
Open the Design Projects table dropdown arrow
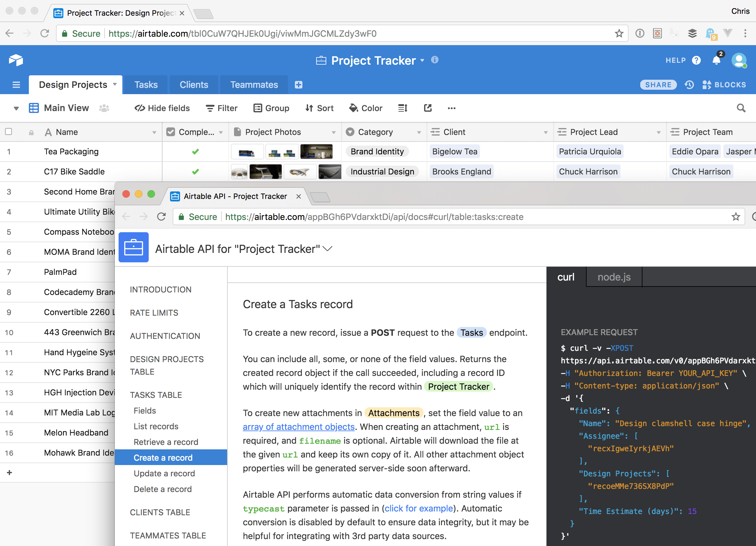(115, 84)
